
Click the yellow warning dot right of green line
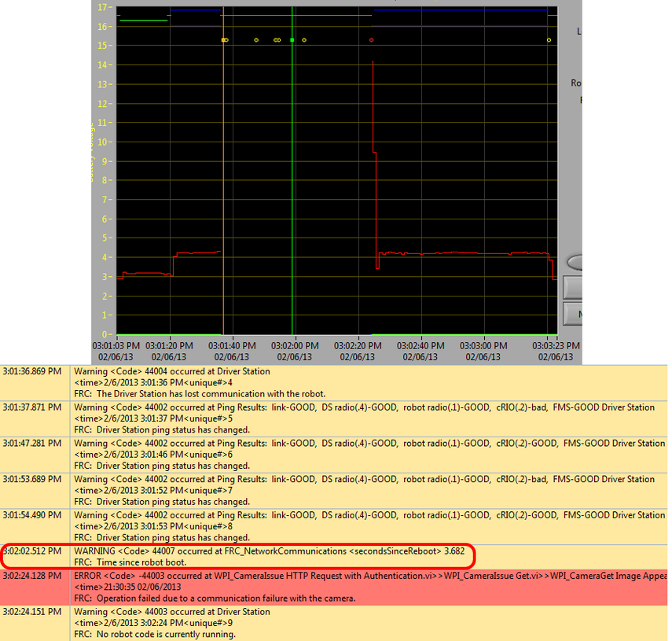tap(304, 39)
